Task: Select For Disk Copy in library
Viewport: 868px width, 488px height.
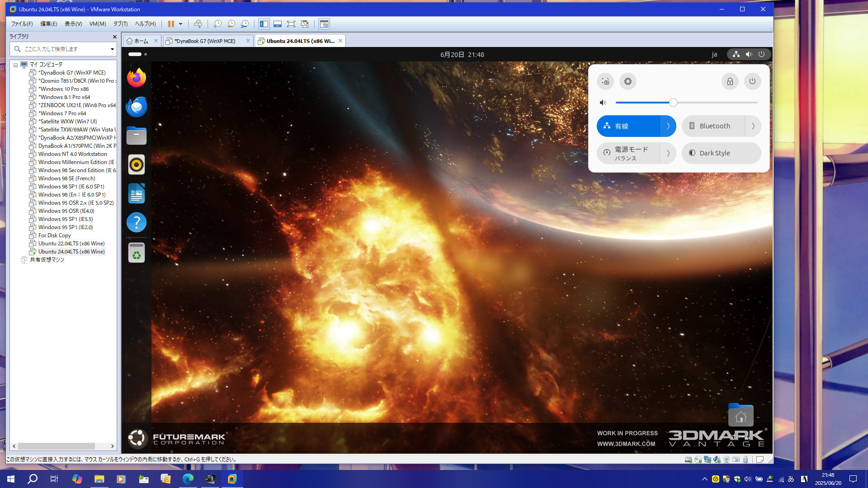Action: pos(54,235)
